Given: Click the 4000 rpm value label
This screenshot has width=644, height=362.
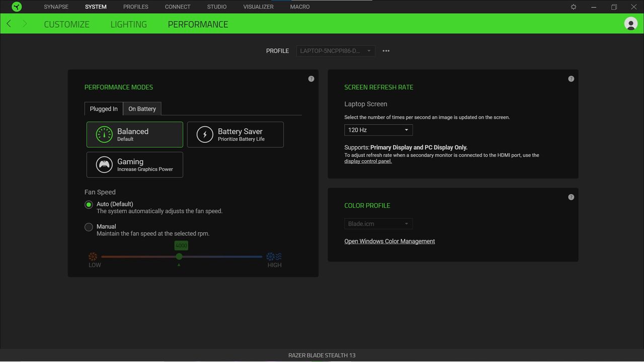Looking at the screenshot, I should coord(181,245).
